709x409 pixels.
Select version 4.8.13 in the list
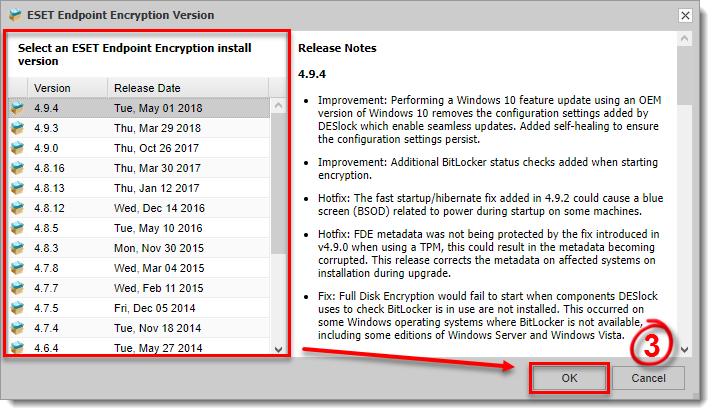point(139,188)
